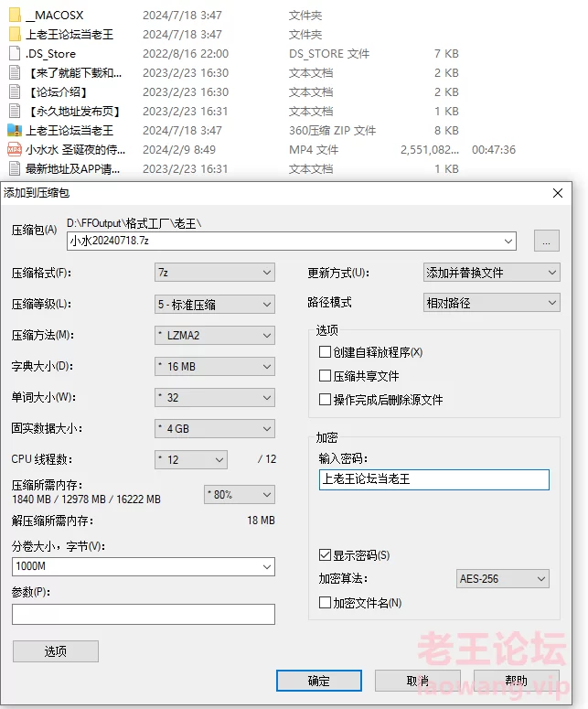Close the 添加到压缩包 dialog

click(x=558, y=193)
